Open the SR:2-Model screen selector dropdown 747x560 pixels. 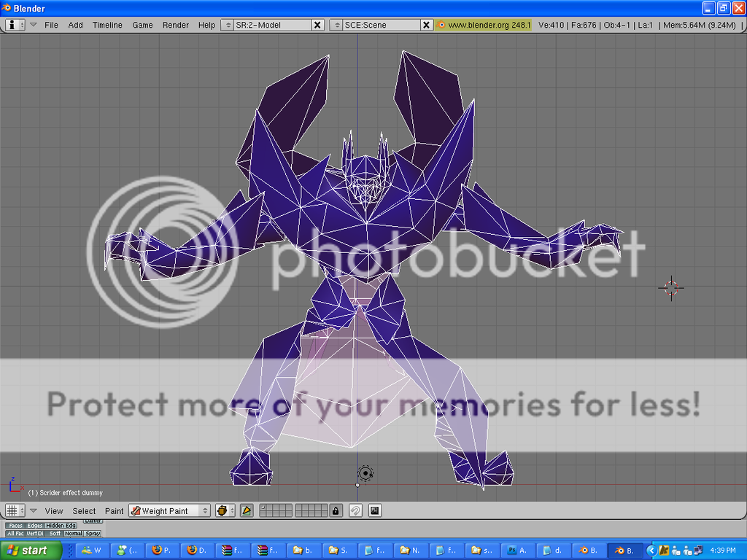tap(227, 25)
